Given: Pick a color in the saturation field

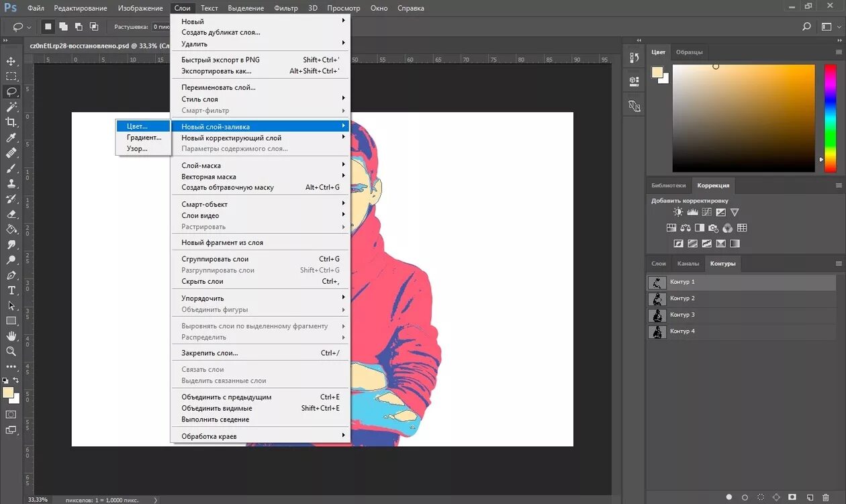Looking at the screenshot, I should click(743, 118).
